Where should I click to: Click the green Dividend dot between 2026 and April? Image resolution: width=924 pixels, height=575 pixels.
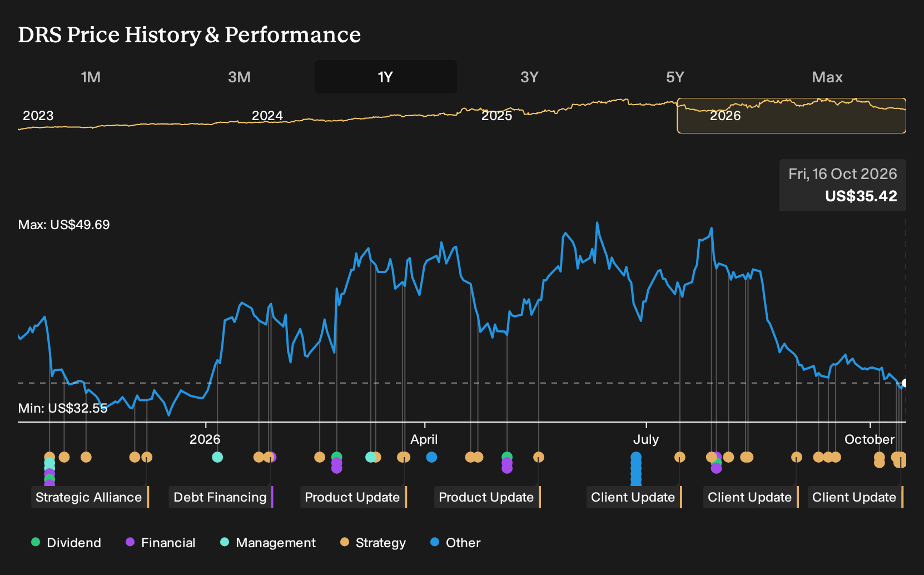tap(336, 457)
